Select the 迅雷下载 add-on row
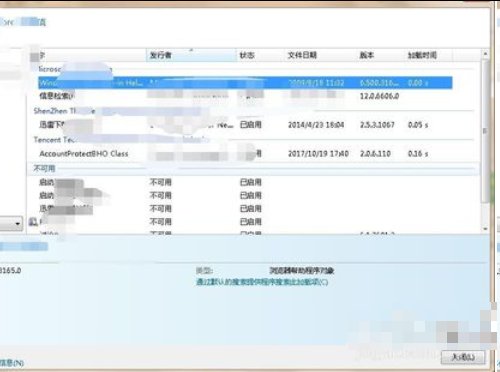The width and height of the screenshot is (500, 372). [245, 125]
